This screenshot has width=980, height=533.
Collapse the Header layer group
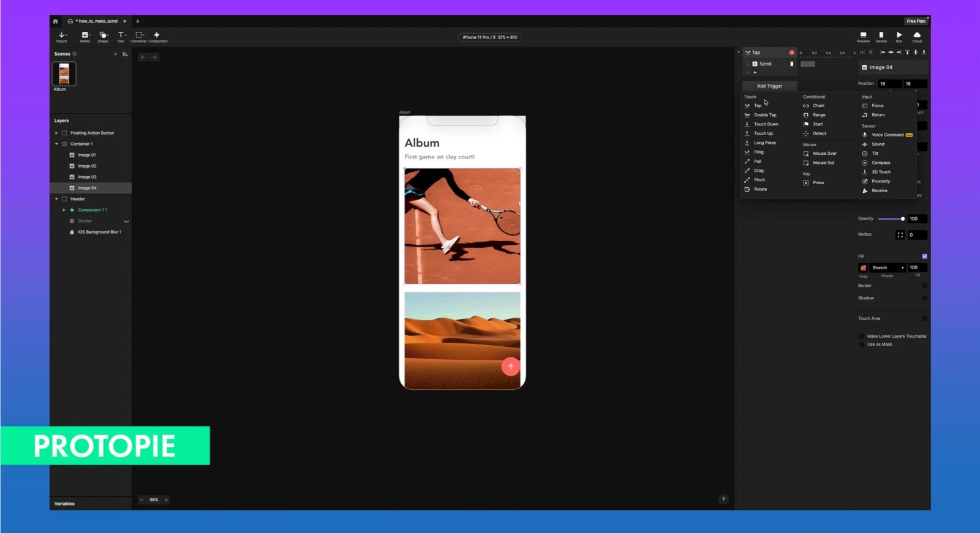(56, 199)
